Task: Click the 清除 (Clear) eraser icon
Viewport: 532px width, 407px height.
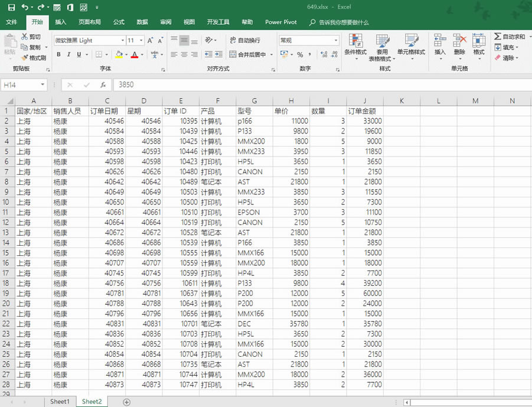Action: click(x=498, y=58)
